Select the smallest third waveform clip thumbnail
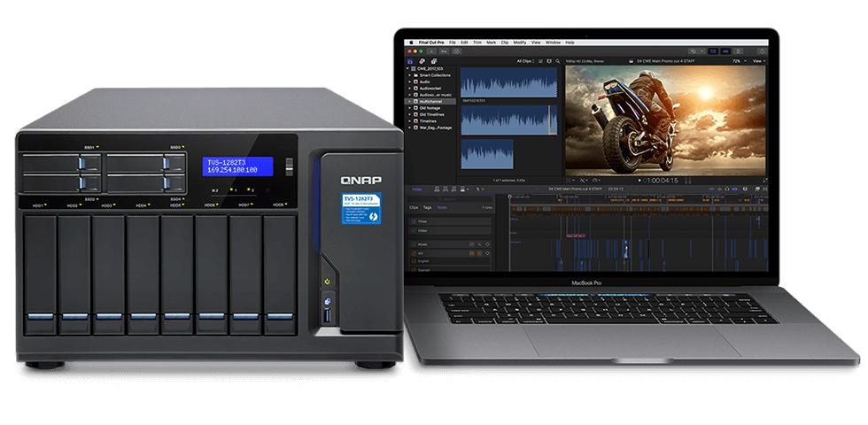The image size is (868, 425). (x=487, y=153)
